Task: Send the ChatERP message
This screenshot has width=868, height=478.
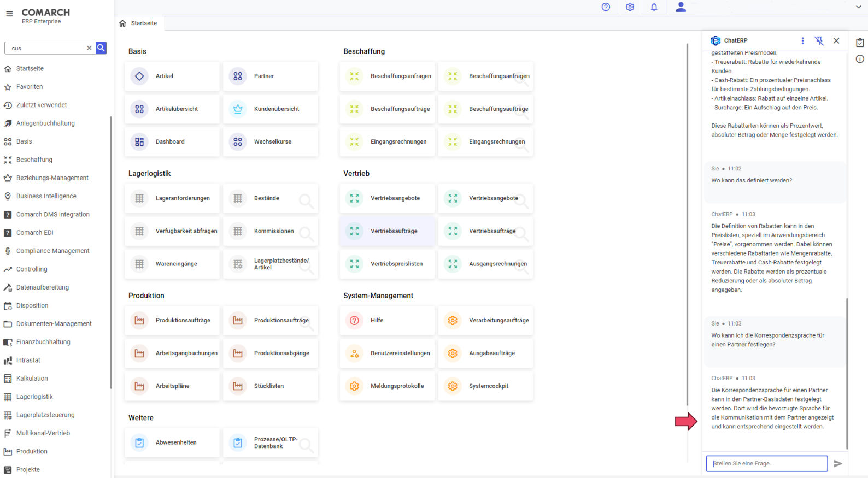Action: pyautogui.click(x=837, y=463)
